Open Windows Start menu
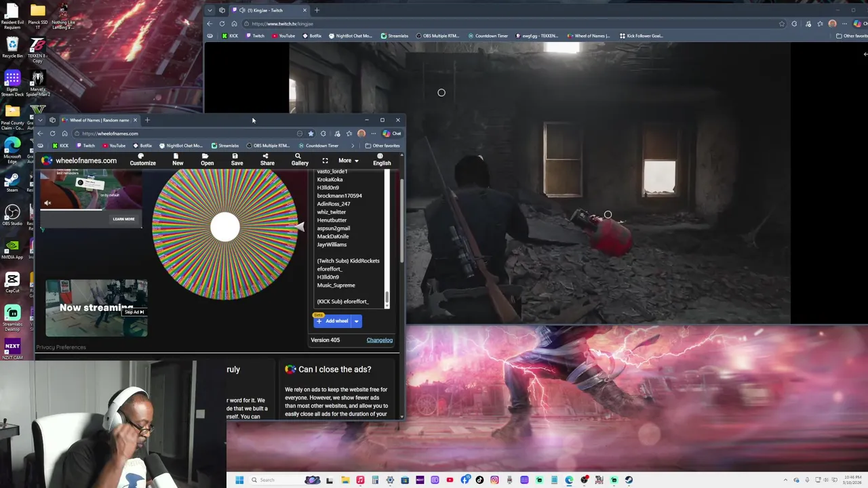This screenshot has width=868, height=488. point(239,480)
